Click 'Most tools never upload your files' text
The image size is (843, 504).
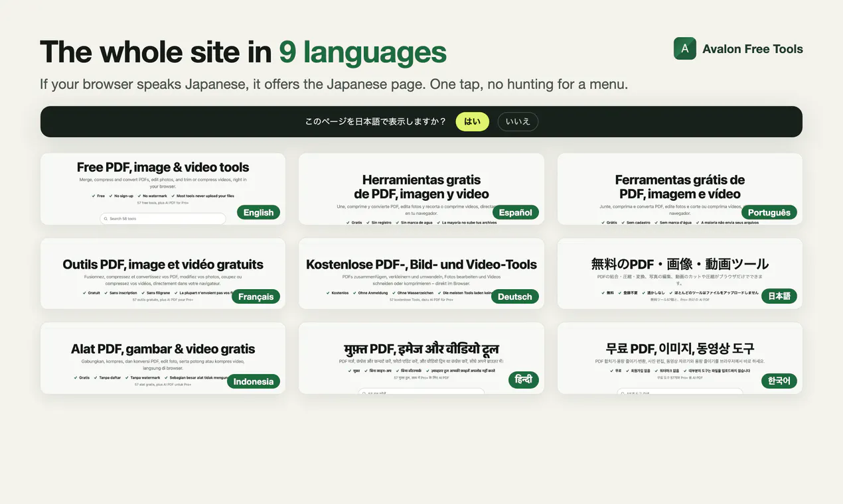tap(205, 196)
